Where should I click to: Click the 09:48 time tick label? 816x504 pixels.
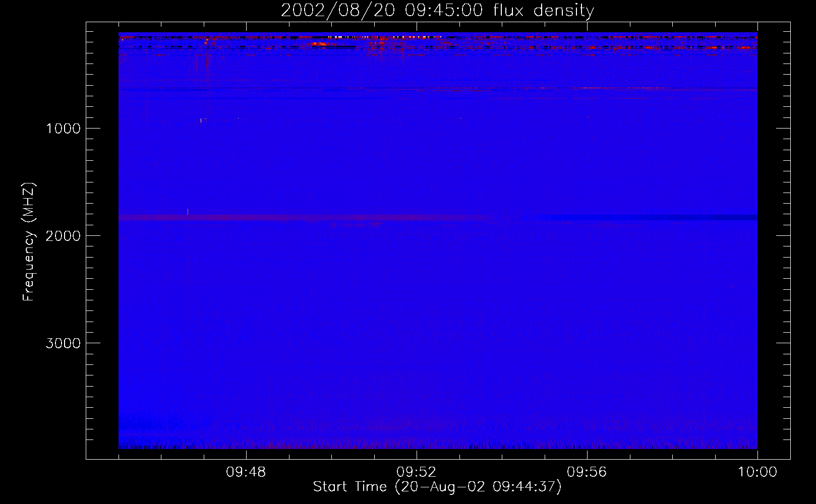pyautogui.click(x=246, y=472)
